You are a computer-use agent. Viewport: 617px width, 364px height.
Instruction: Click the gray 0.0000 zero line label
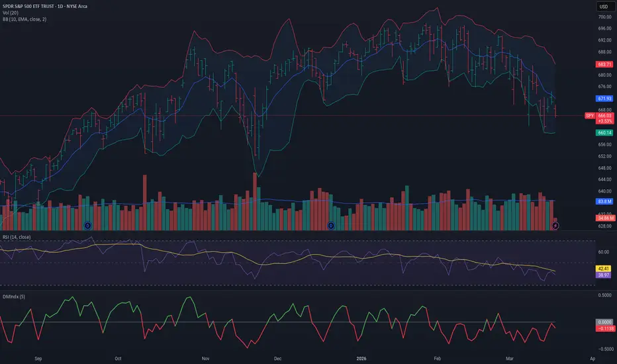[x=604, y=322]
